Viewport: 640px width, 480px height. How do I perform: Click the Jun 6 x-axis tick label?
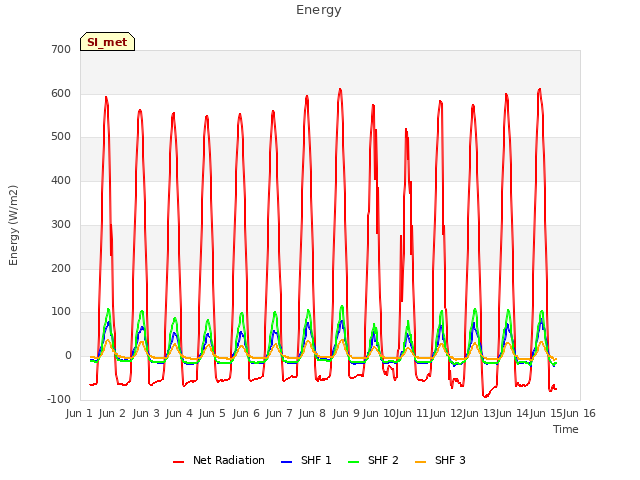coord(246,413)
